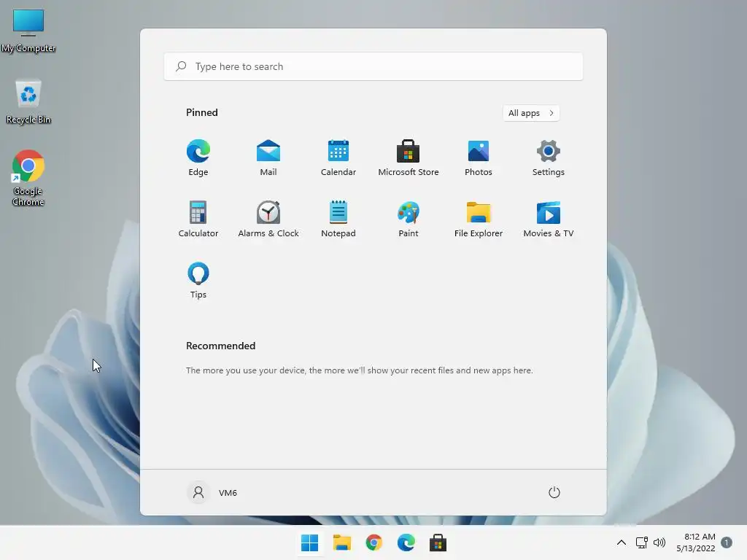The width and height of the screenshot is (747, 560).
Task: Launch Mail from pinned apps
Action: tap(268, 157)
